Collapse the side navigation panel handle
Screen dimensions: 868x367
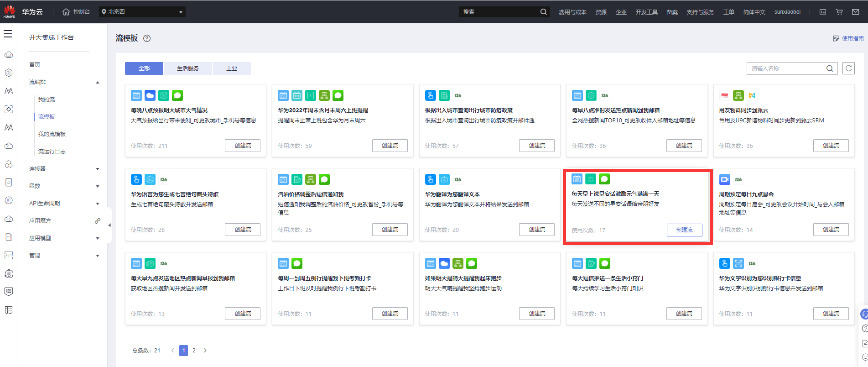pyautogui.click(x=109, y=225)
